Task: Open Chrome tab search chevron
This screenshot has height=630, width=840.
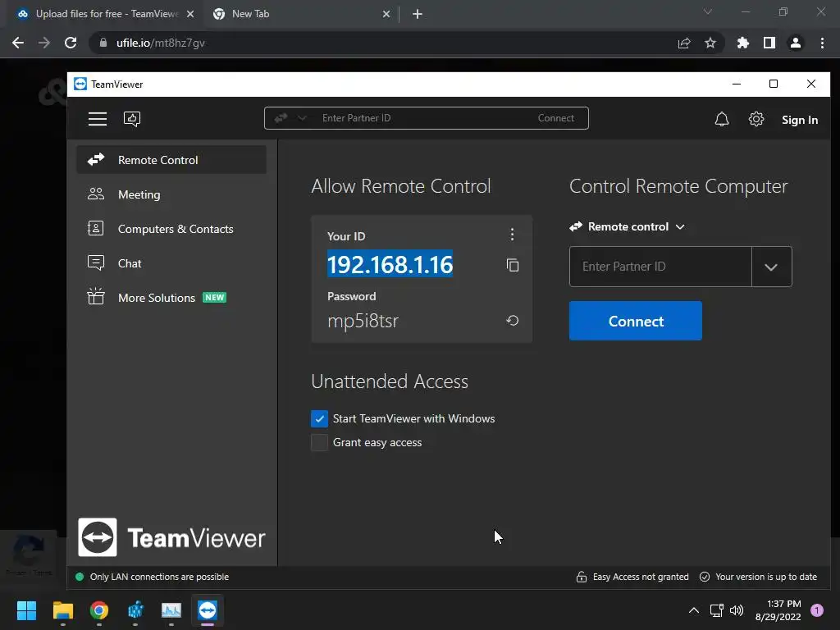Action: coord(708,11)
